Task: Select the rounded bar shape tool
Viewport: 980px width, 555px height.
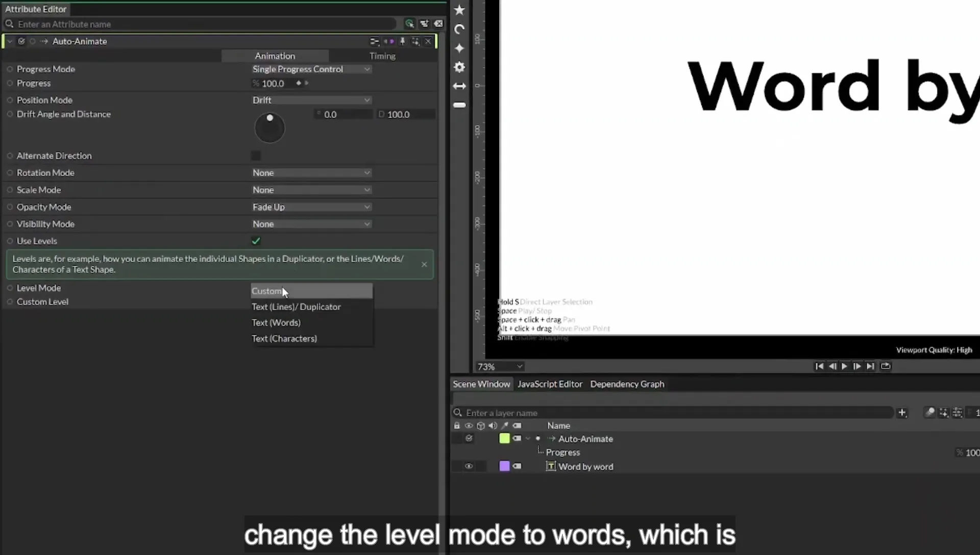Action: tap(459, 105)
